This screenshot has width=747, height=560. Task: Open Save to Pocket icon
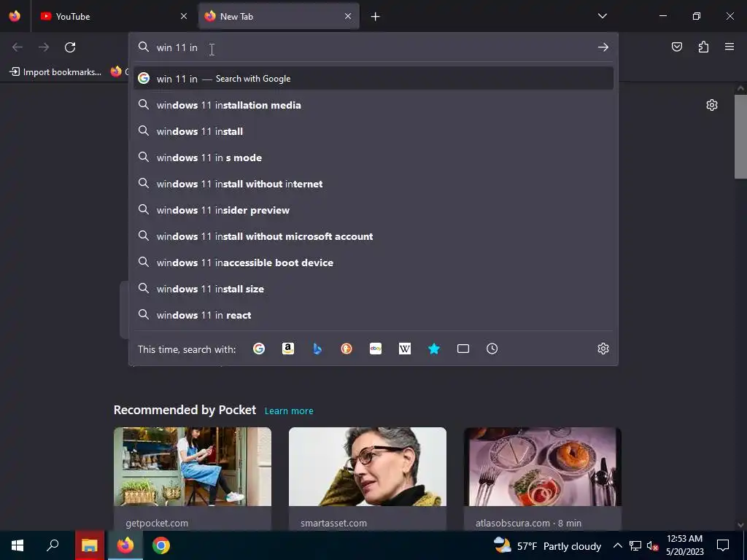coord(676,47)
